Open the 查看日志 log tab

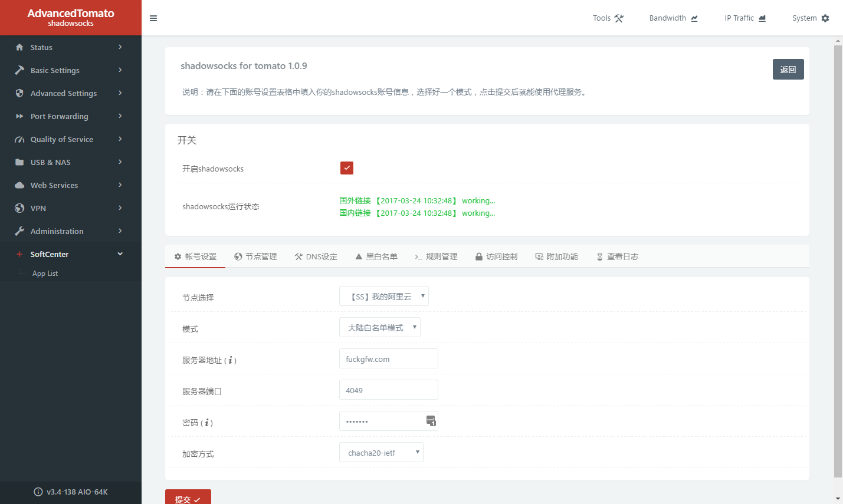pos(618,256)
